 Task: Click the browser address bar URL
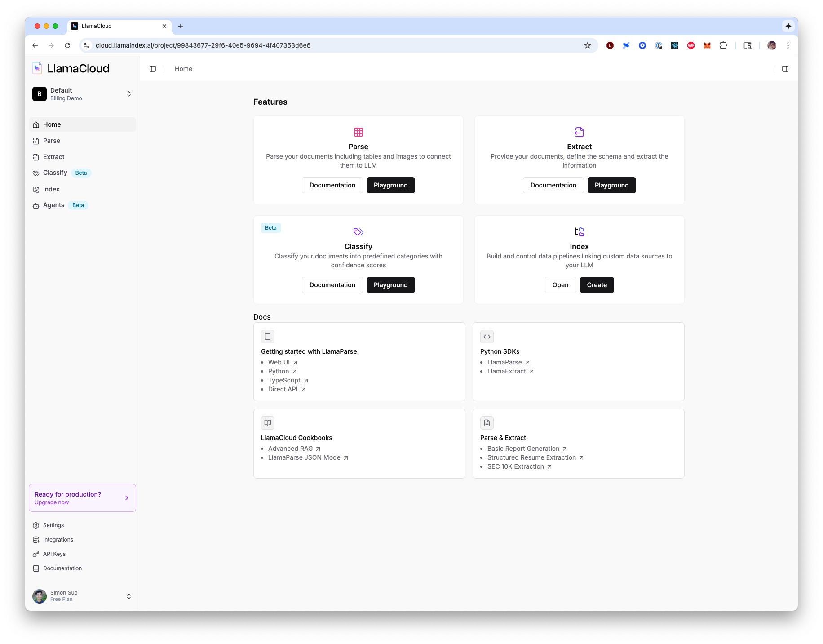203,45
